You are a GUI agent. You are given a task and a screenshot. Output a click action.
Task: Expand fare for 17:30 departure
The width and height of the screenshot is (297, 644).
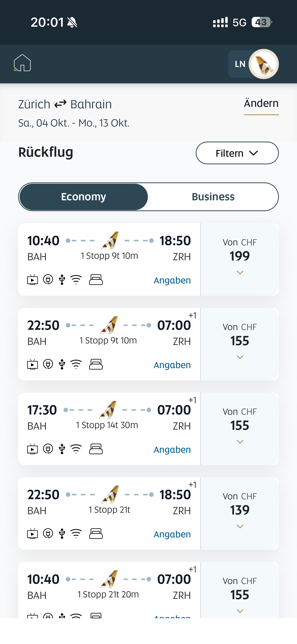coord(240,442)
